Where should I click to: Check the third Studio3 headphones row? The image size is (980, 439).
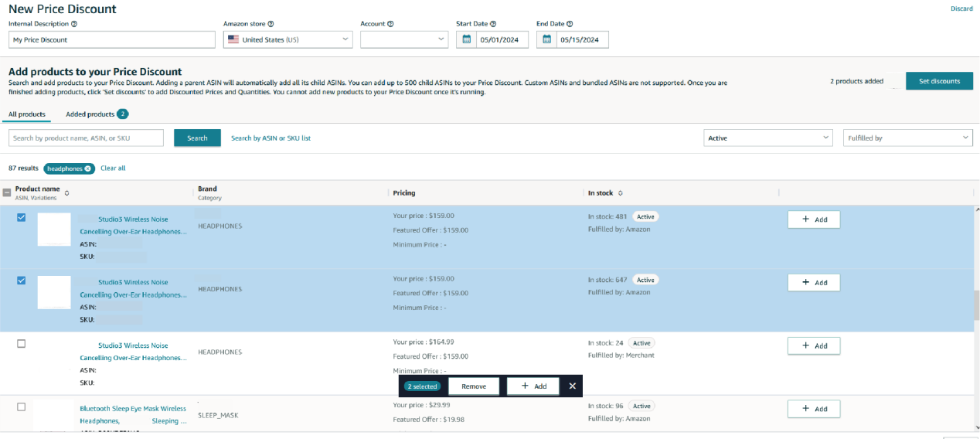tap(22, 344)
